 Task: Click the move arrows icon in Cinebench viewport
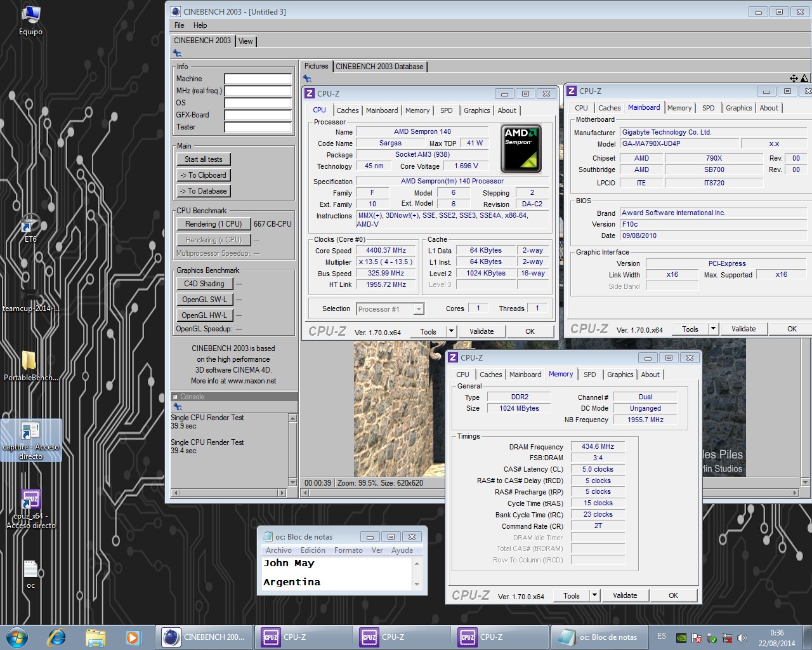point(794,78)
